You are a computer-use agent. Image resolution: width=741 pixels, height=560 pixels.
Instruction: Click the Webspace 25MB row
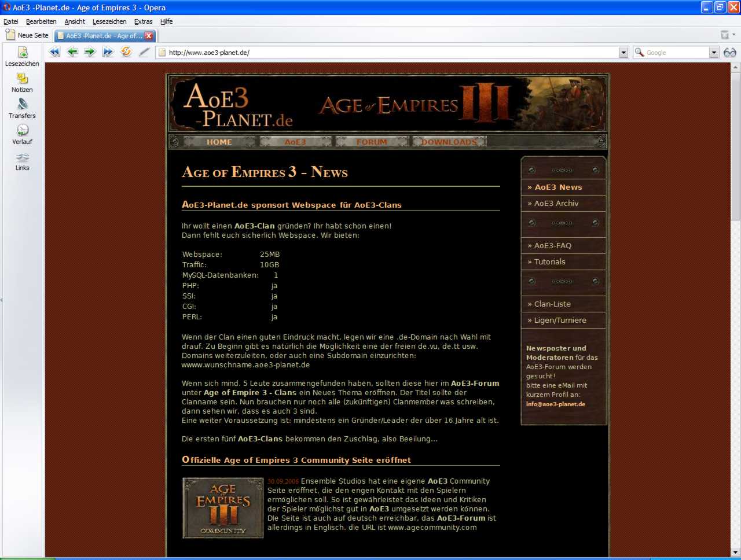pyautogui.click(x=231, y=255)
